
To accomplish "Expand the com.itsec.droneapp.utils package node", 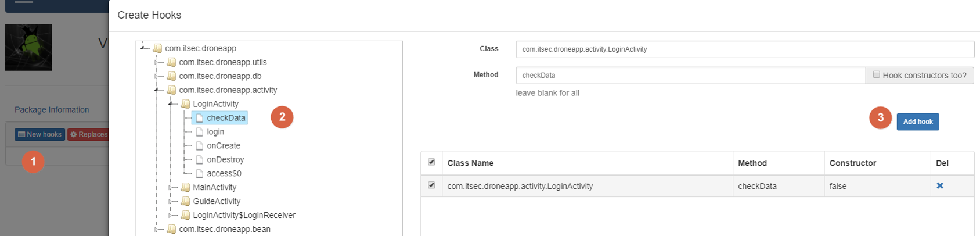I will (157, 62).
